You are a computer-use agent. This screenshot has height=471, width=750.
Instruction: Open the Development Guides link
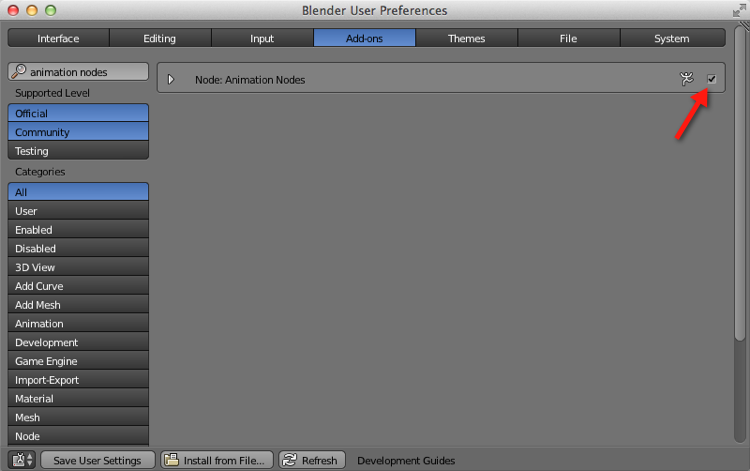(406, 460)
